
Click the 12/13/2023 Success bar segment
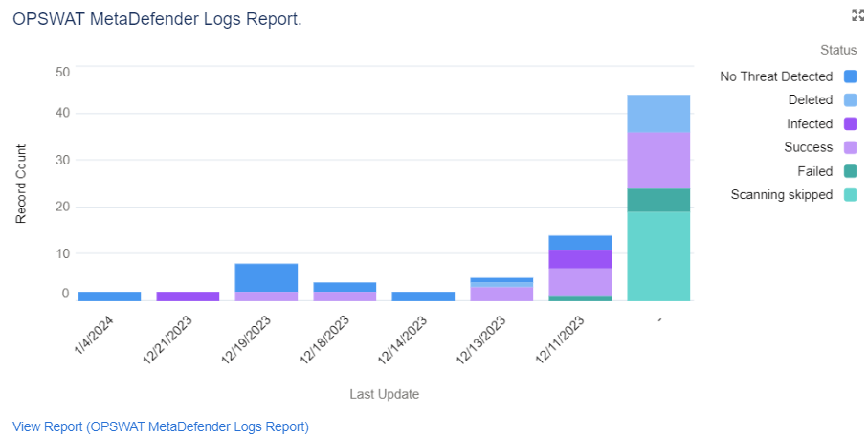[501, 295]
